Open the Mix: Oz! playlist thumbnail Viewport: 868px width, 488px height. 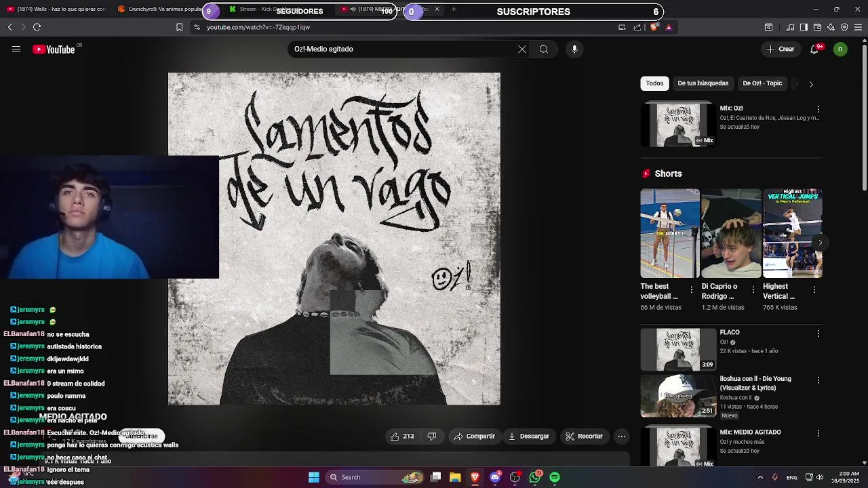pyautogui.click(x=678, y=125)
